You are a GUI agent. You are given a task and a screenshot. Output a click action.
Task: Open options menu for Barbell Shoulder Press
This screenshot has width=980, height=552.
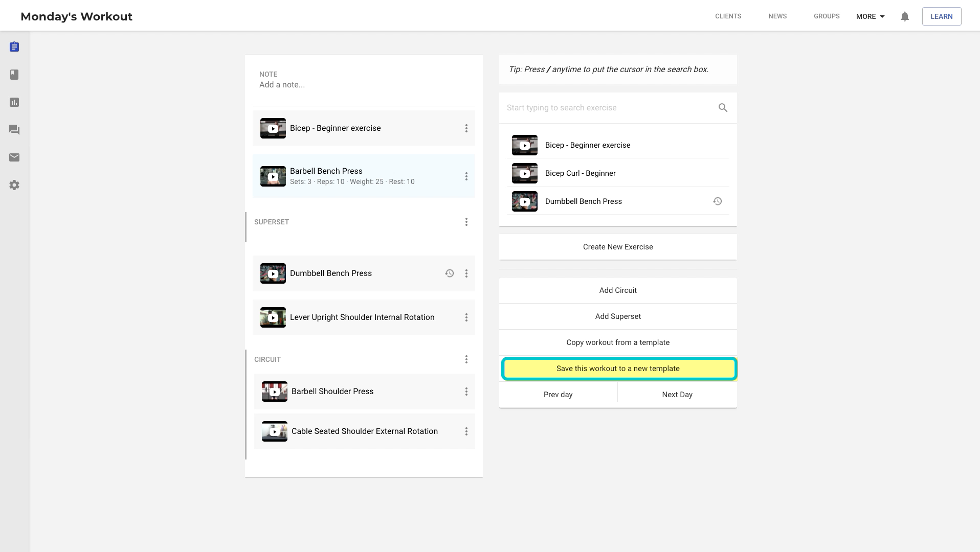click(466, 392)
